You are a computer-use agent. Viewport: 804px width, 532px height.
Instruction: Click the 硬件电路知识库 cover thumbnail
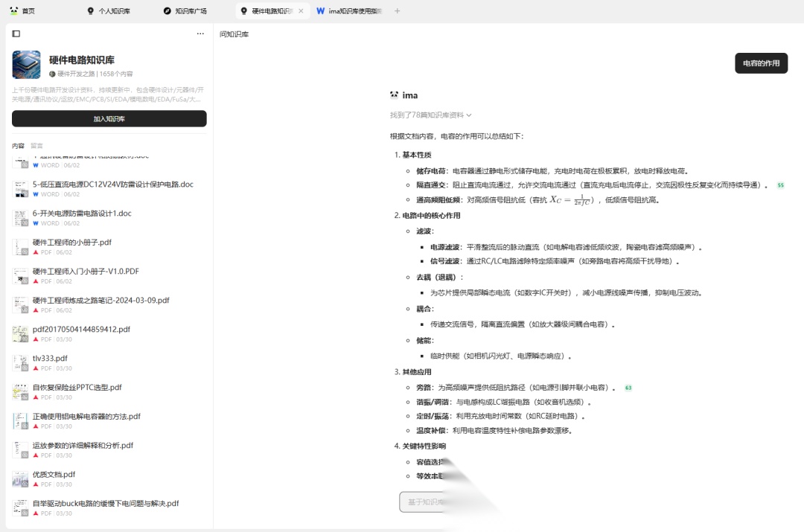pos(26,65)
